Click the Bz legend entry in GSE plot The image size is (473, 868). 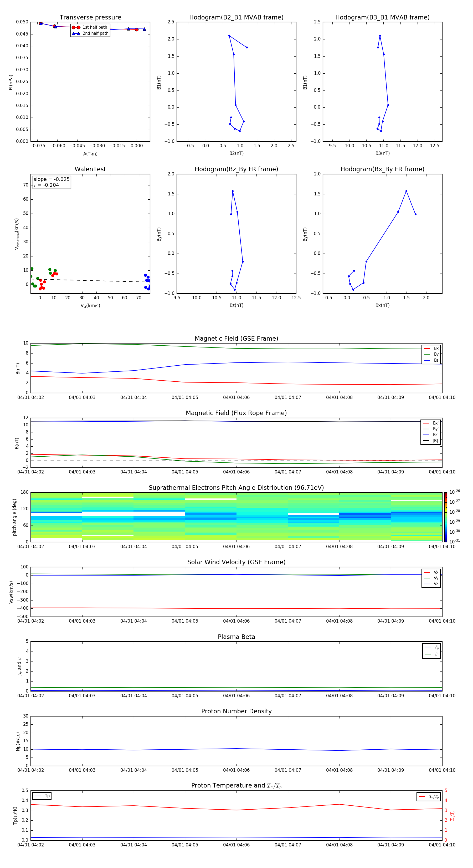431,360
